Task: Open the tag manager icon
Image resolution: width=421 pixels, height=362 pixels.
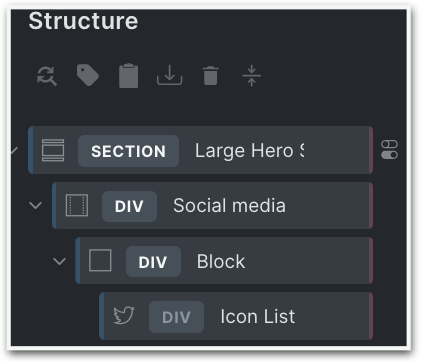Action: coord(88,75)
